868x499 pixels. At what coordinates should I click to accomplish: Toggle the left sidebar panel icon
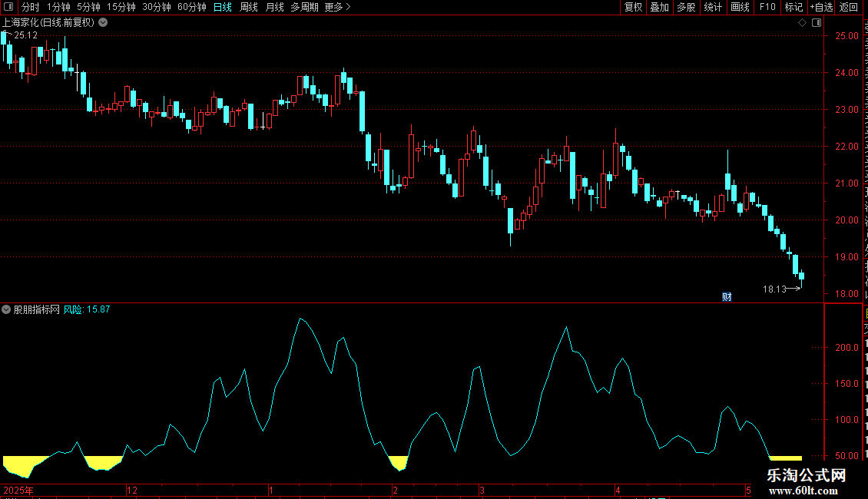coord(8,7)
